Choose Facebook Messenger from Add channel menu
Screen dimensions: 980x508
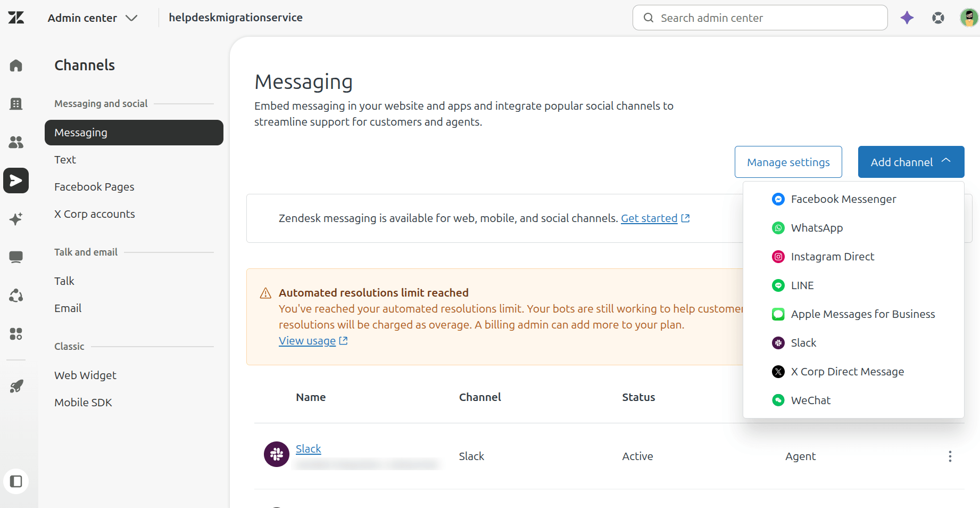tap(853, 199)
